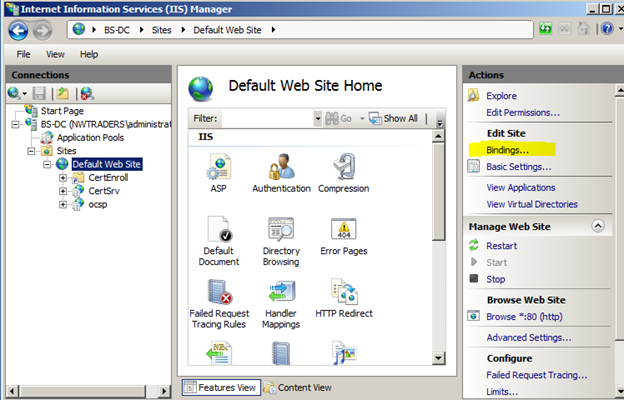This screenshot has width=624, height=400.
Task: Click the Save icon in Connections toolbar
Action: pyautogui.click(x=39, y=94)
